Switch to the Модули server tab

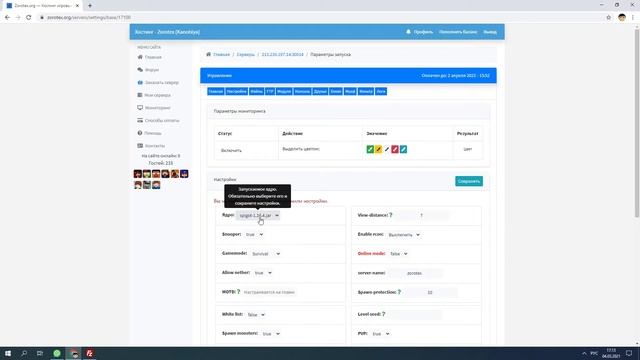tap(284, 91)
